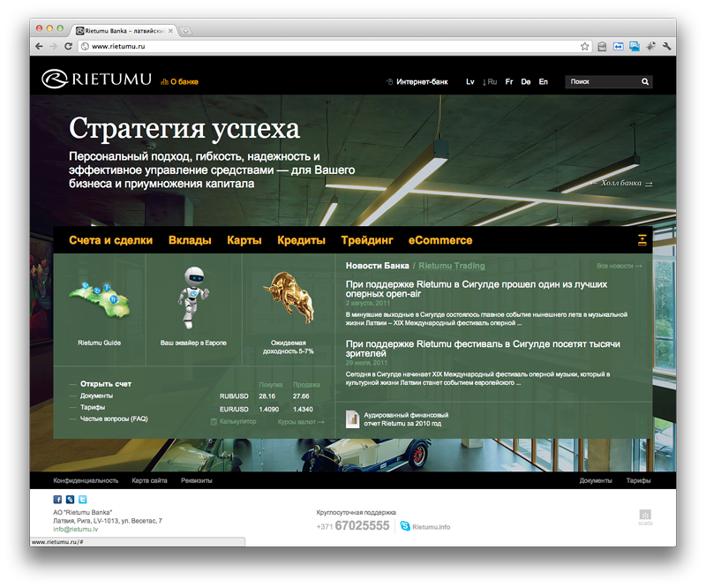
Task: Click the golden bull image
Action: 289,297
